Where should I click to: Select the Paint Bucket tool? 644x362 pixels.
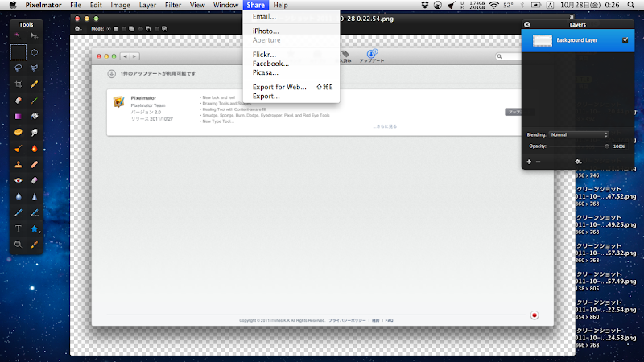[35, 116]
